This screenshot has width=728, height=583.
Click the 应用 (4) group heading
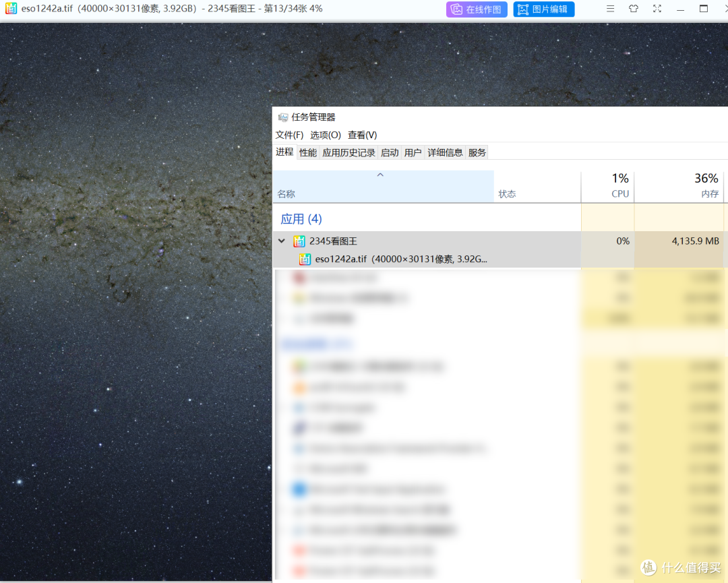click(x=301, y=219)
